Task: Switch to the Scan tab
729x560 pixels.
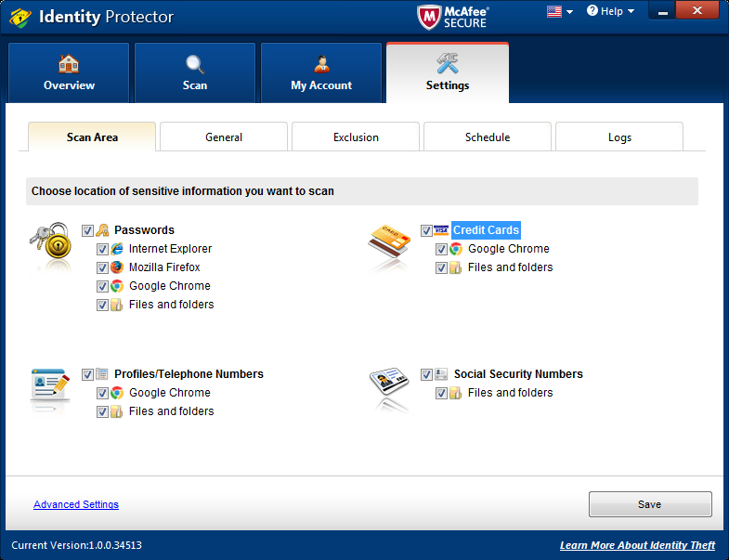Action: click(x=195, y=73)
